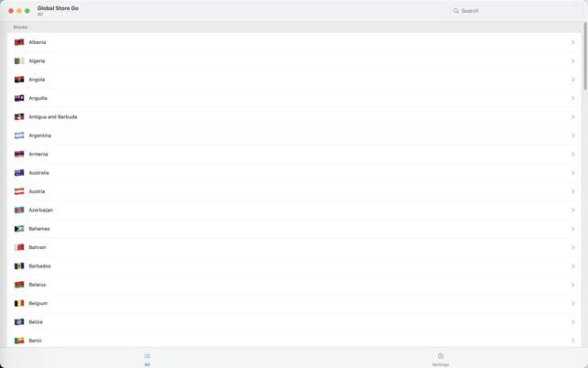Expand the Algeria store chevron
This screenshot has height=368, width=588.
tap(573, 61)
